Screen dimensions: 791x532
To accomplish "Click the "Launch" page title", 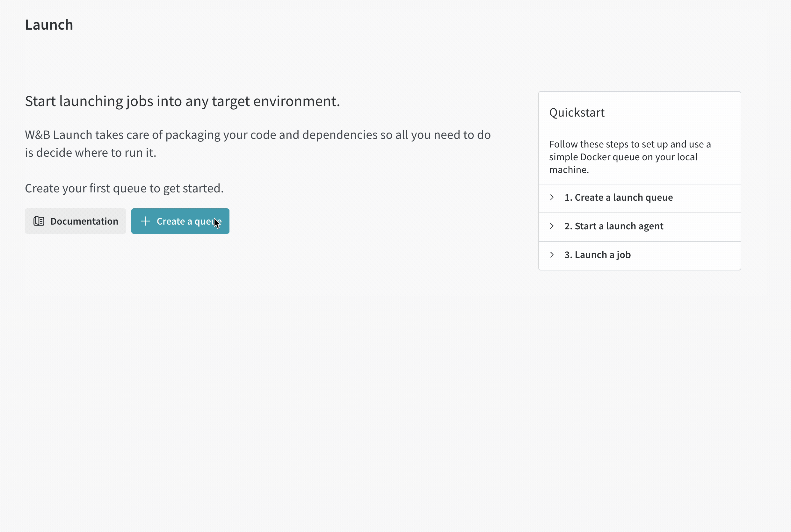I will [x=49, y=25].
